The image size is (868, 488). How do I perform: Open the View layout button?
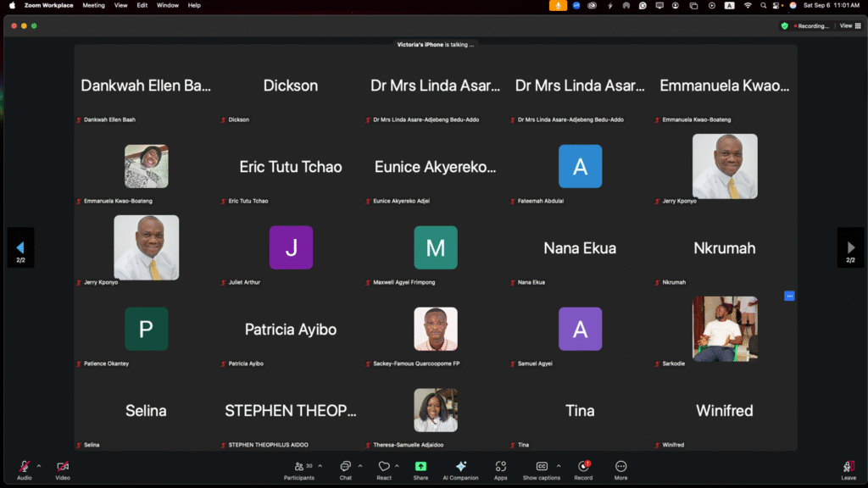click(x=847, y=26)
